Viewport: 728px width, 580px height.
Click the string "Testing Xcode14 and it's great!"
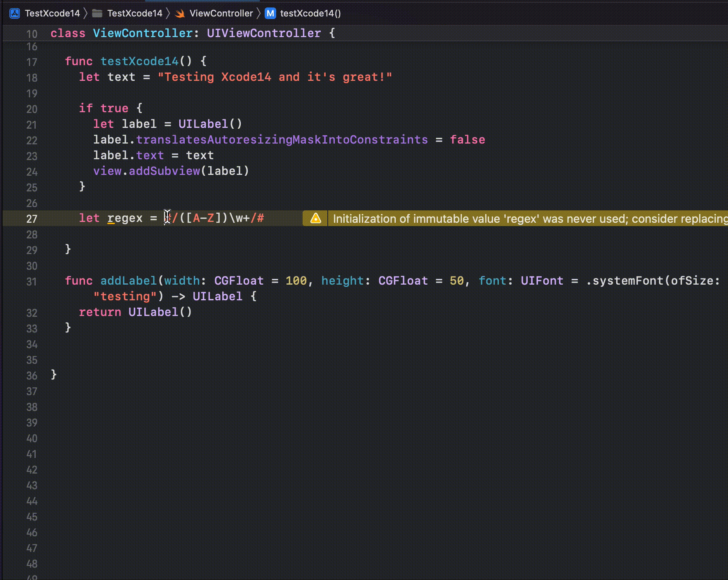(x=275, y=77)
